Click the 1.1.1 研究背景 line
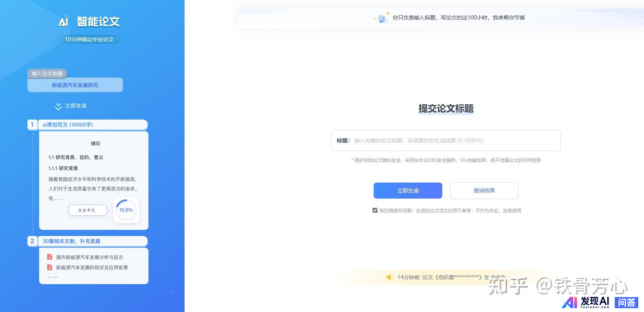This screenshot has width=644, height=312. 63,168
